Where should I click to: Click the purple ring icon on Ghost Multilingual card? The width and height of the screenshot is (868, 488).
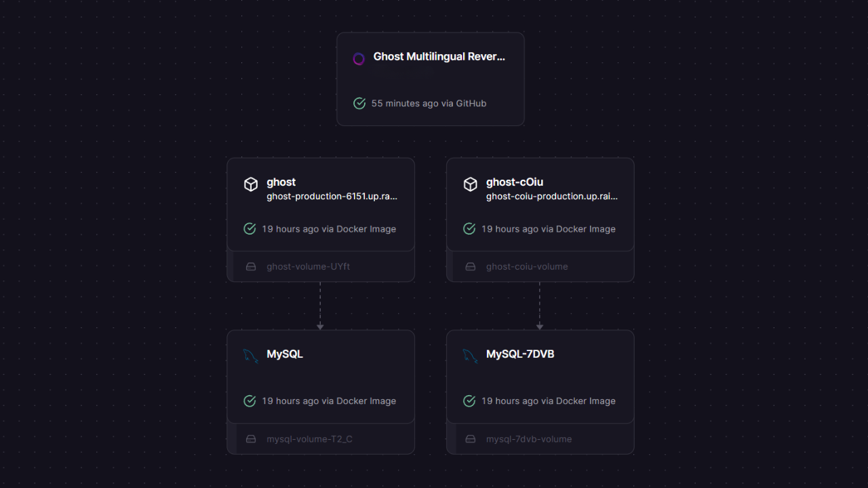coord(359,59)
